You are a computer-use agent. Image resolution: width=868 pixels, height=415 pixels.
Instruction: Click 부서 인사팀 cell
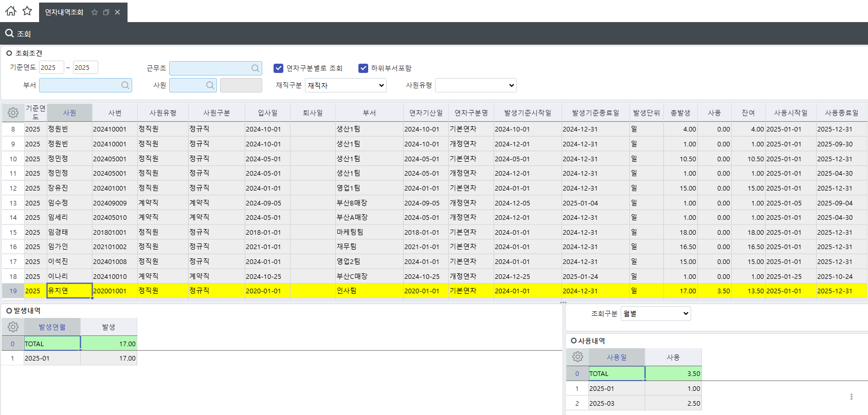click(369, 291)
